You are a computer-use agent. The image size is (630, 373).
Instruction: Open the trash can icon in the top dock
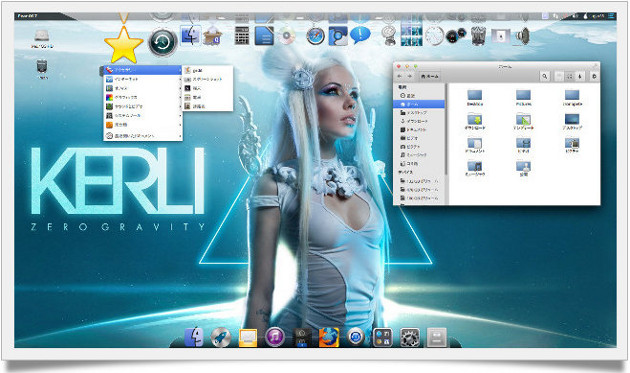click(x=478, y=36)
